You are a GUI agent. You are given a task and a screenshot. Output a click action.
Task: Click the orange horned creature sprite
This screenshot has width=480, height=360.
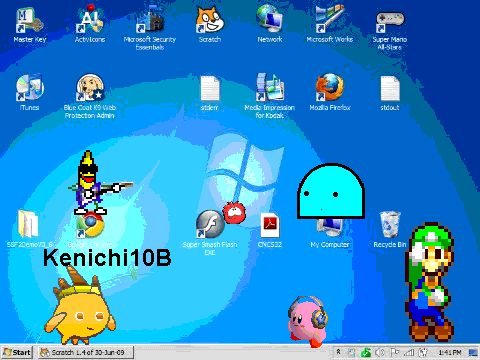[80, 306]
